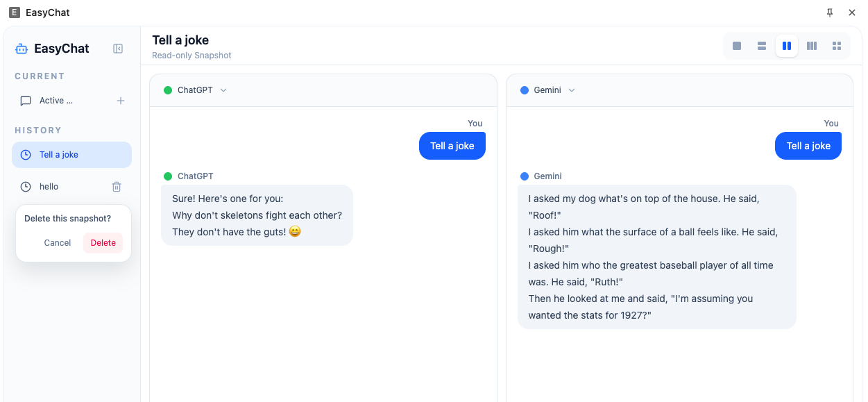Select the single-pane layout icon

[737, 46]
